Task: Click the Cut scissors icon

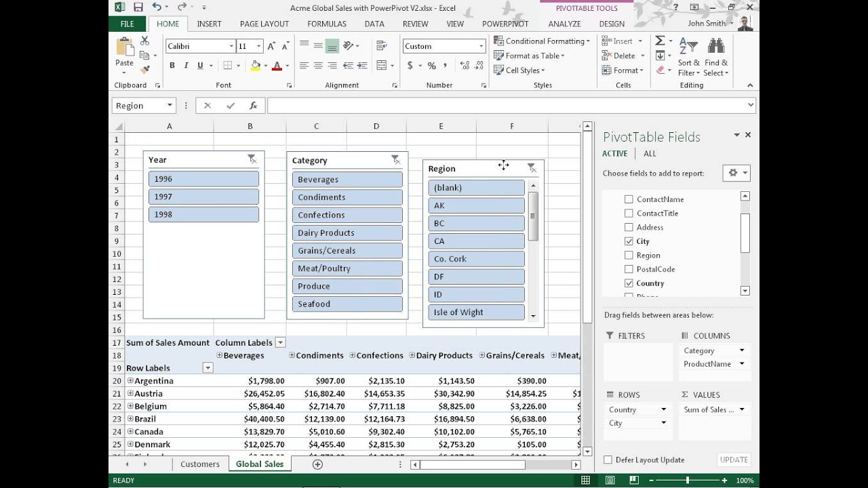Action: coord(144,42)
